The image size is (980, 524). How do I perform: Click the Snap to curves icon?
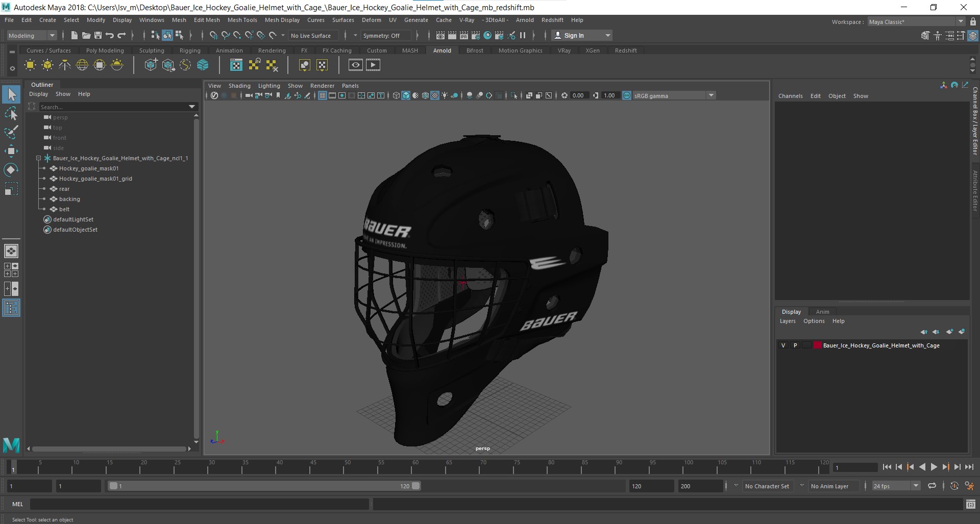pos(225,35)
